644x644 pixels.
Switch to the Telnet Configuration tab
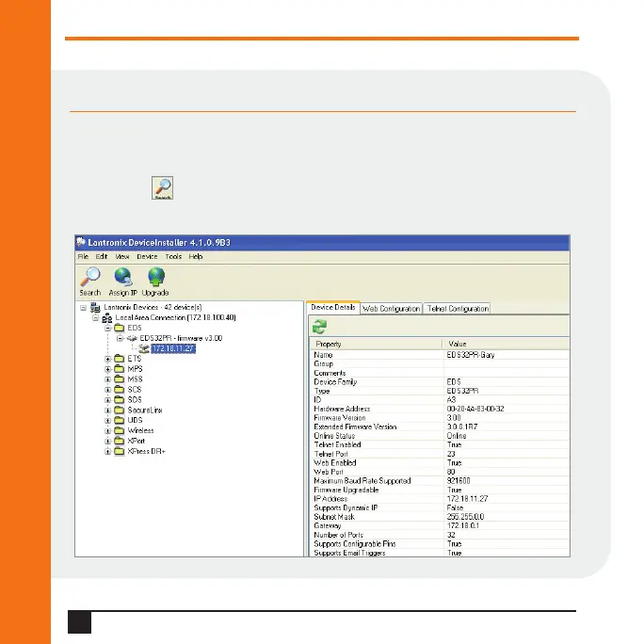(x=458, y=309)
